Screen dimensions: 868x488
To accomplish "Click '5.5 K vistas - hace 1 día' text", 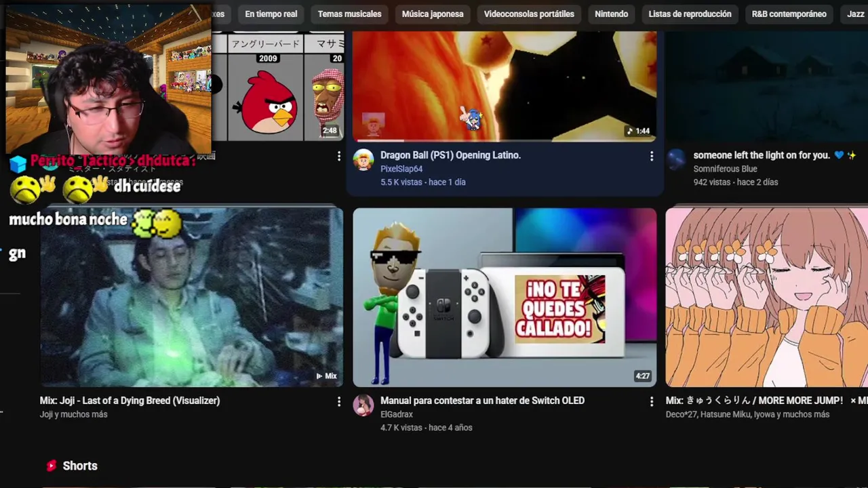I will 423,182.
